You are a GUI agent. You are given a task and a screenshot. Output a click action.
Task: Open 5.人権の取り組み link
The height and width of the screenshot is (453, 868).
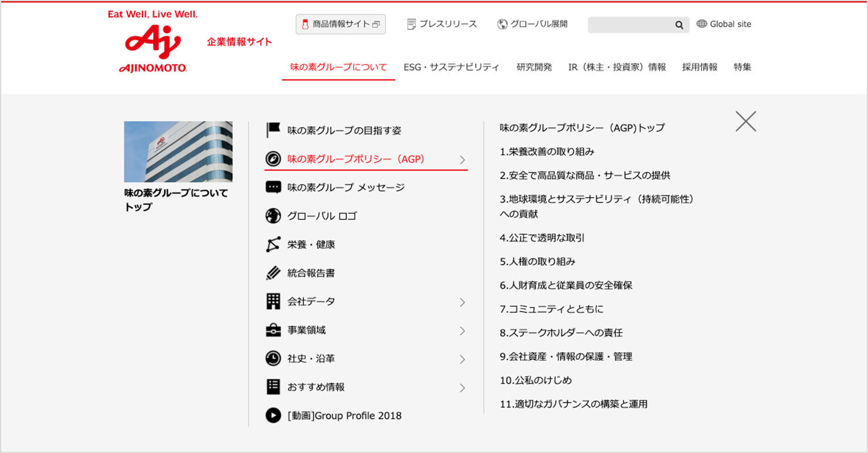[x=538, y=261]
